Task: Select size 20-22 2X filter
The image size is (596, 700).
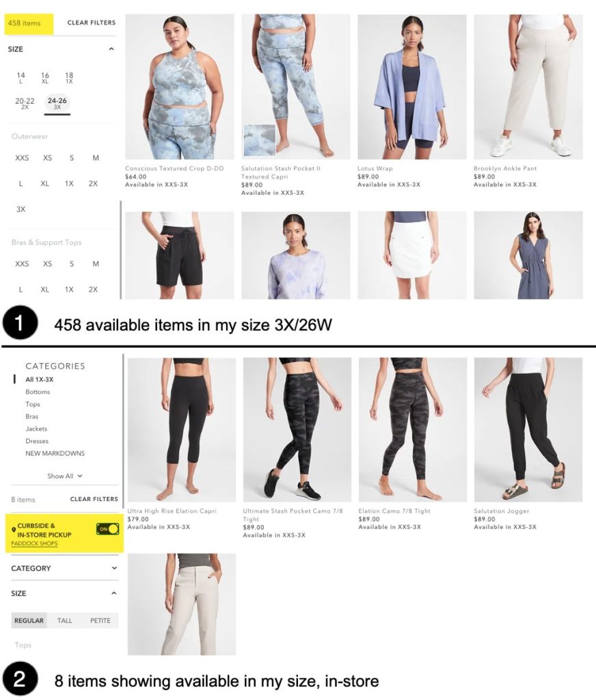Action: pyautogui.click(x=25, y=103)
